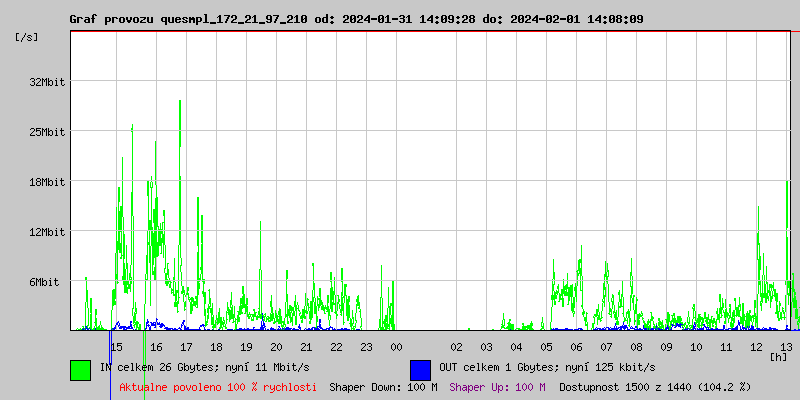Select the 12Mbit y-axis label

[46, 232]
